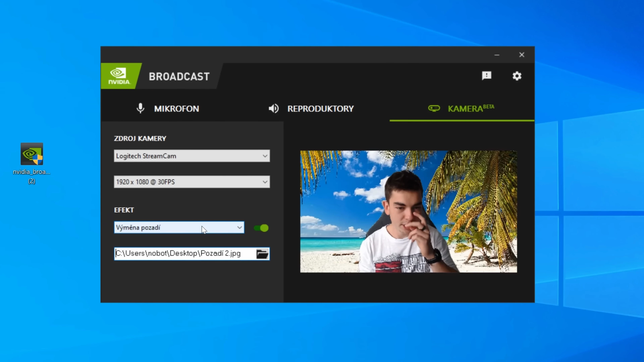
Task: Click the microphone icon beside MIKROFON
Action: (141, 108)
